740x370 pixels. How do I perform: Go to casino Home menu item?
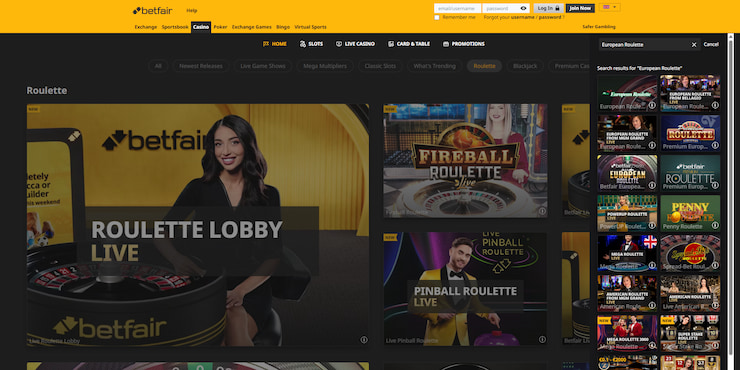[275, 44]
